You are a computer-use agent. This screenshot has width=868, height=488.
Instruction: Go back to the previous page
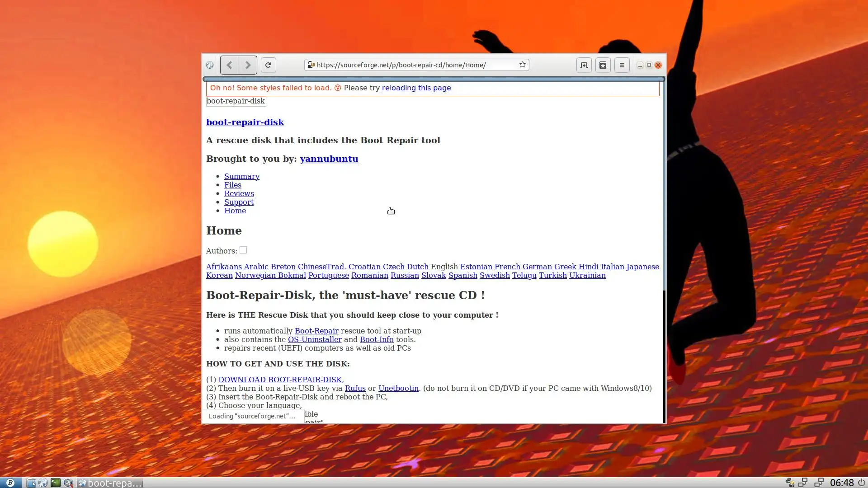[230, 65]
